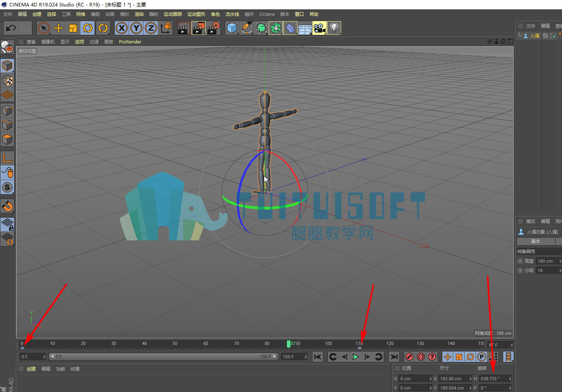Select the 人偶 object in object manager
The width and height of the screenshot is (562, 392).
tap(535, 36)
